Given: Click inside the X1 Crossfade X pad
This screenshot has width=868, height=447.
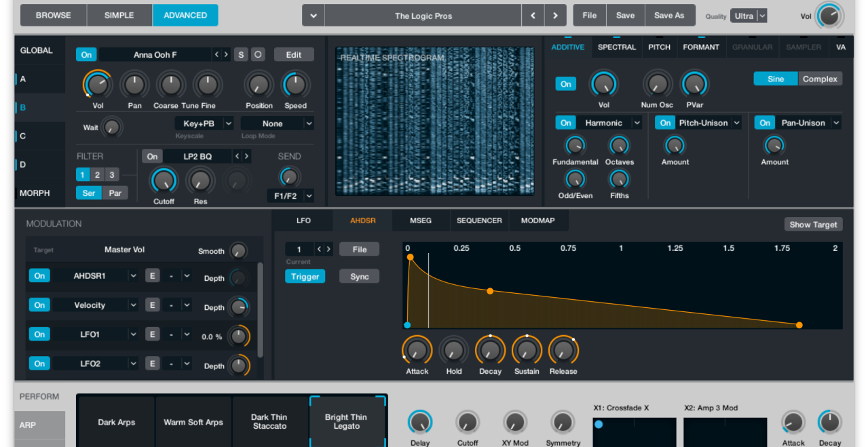Looking at the screenshot, I should [x=635, y=431].
